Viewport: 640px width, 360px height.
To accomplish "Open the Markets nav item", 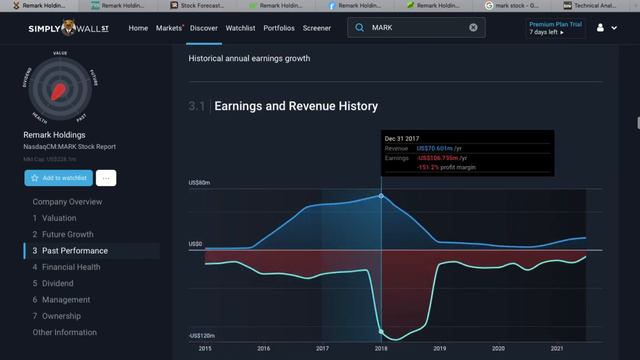I will pos(169,28).
